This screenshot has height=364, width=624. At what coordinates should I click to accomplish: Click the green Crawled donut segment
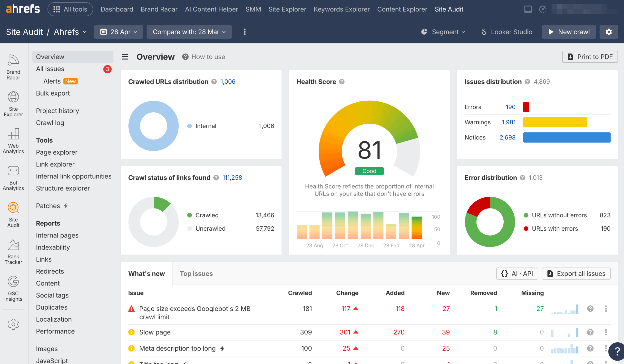click(161, 204)
